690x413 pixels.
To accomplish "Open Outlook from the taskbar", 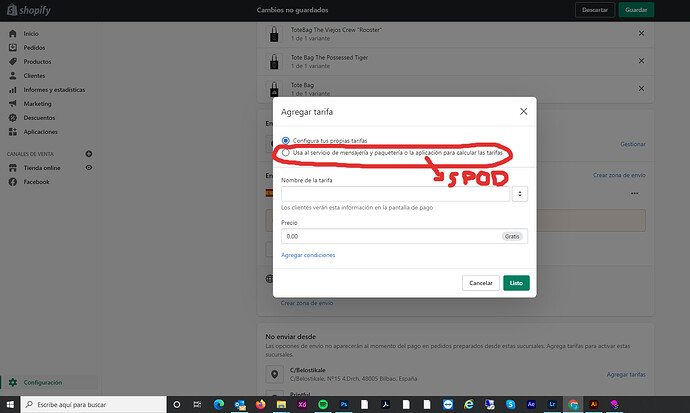I will click(240, 404).
